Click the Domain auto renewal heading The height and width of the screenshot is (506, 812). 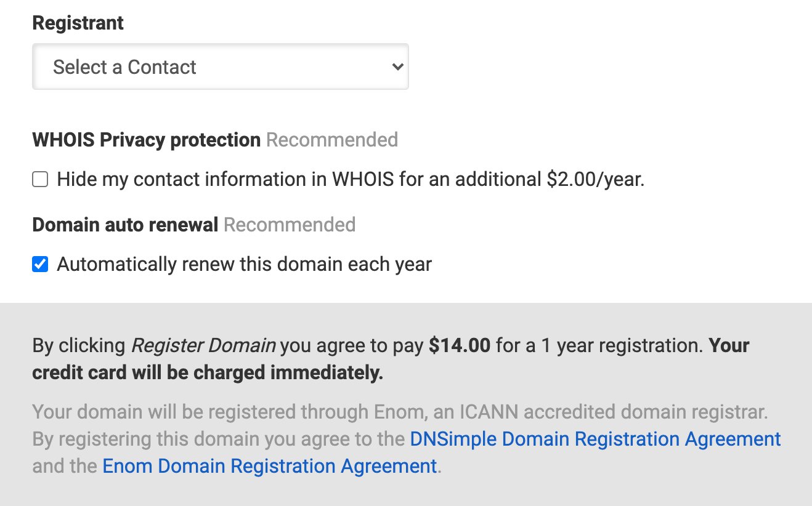tap(124, 225)
